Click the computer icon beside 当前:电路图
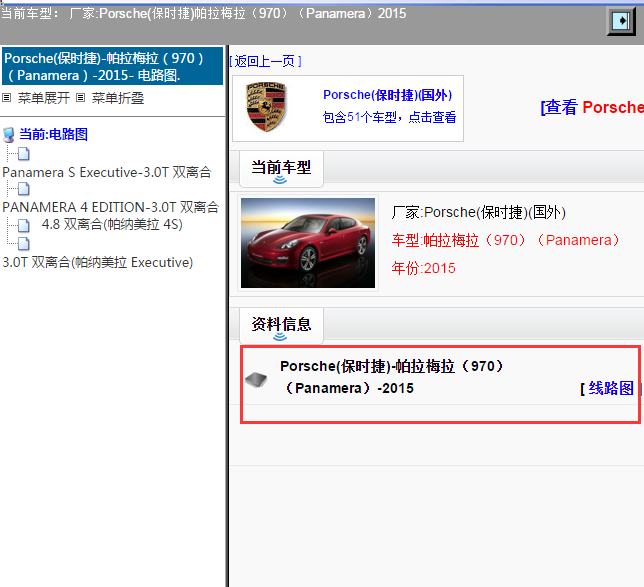 (x=9, y=135)
